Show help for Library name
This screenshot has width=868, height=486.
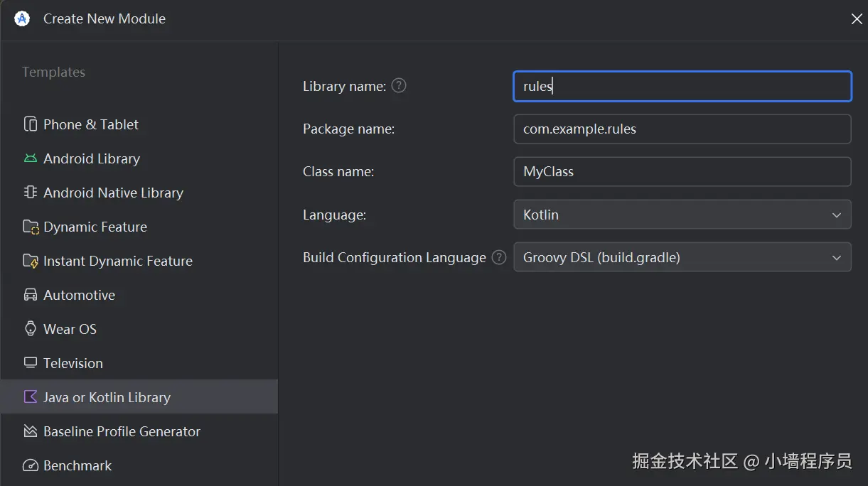coord(400,86)
